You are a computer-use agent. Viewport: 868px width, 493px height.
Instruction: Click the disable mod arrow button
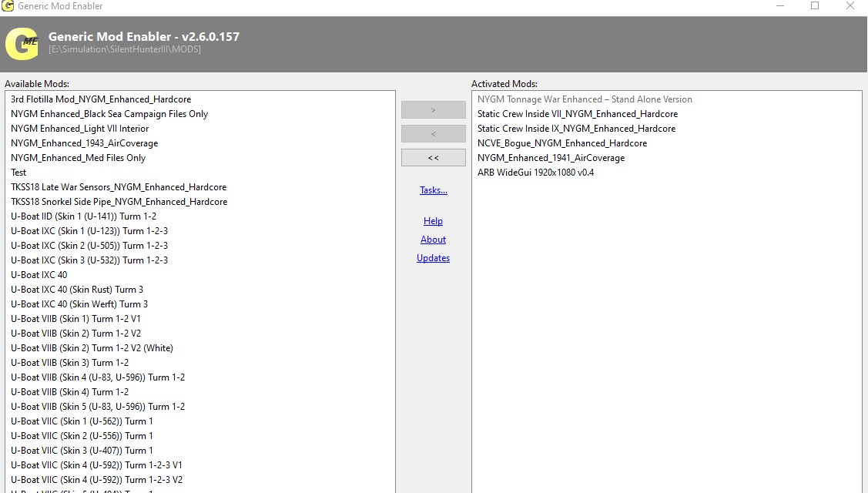click(x=433, y=133)
